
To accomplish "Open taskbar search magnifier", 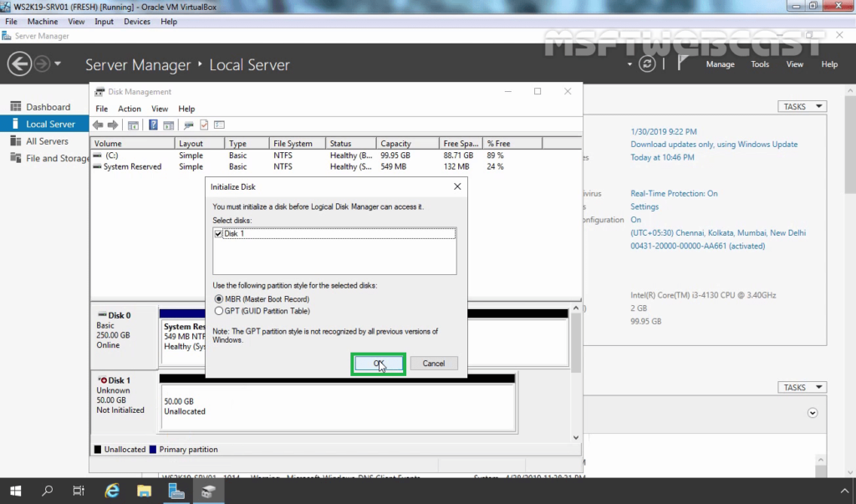I will (47, 491).
